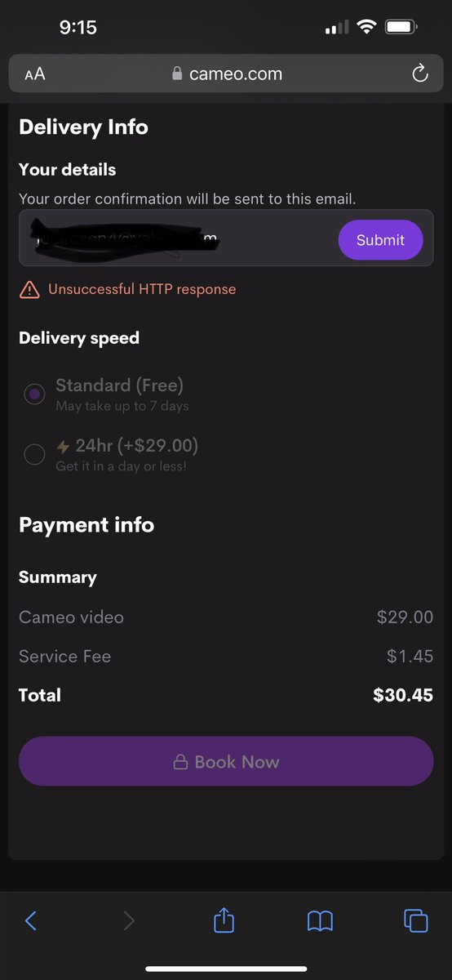
Task: Open the Safari bookmarks book icon
Action: pyautogui.click(x=320, y=921)
